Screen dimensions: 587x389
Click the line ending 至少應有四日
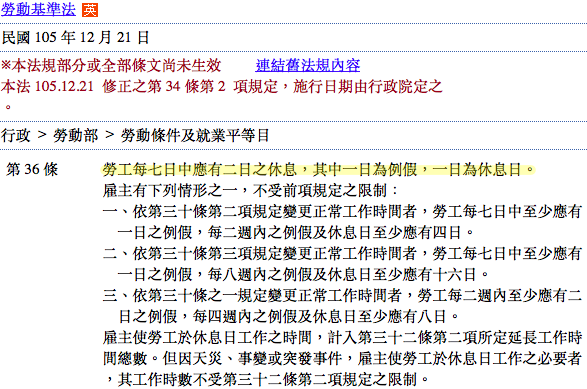(296, 233)
